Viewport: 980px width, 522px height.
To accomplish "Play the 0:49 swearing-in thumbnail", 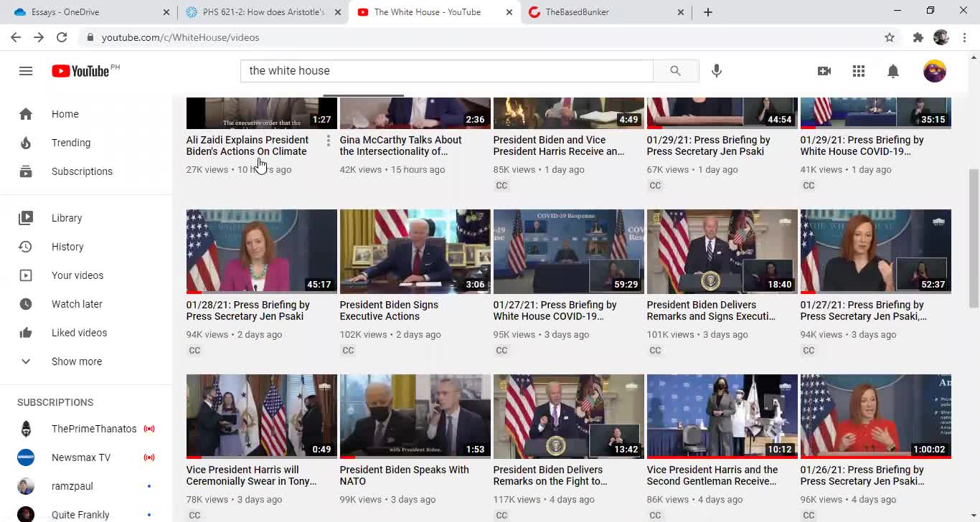I will click(262, 417).
